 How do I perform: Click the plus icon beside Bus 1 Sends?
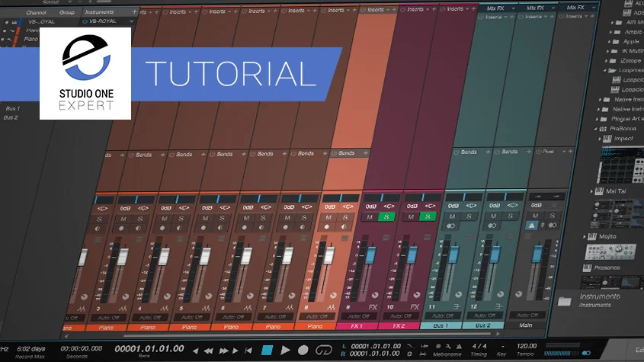coord(488,152)
